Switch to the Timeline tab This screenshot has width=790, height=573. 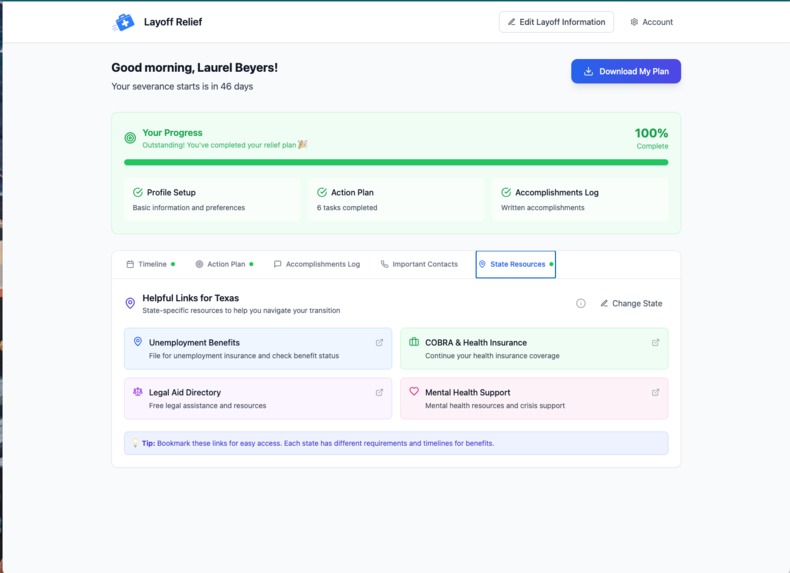pyautogui.click(x=151, y=264)
